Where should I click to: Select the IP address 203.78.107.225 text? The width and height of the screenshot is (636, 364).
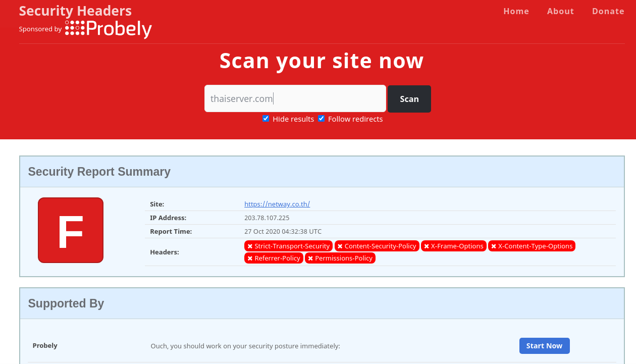pos(267,218)
